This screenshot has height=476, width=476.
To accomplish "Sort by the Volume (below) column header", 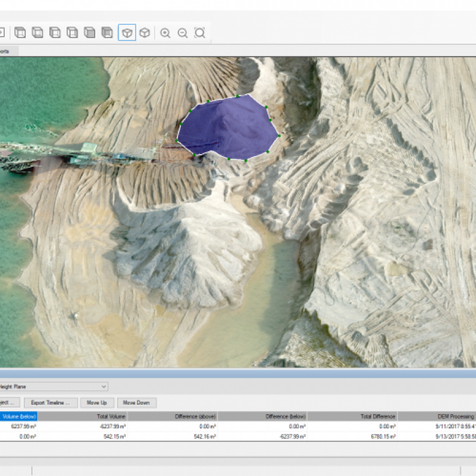I will 18,416.
